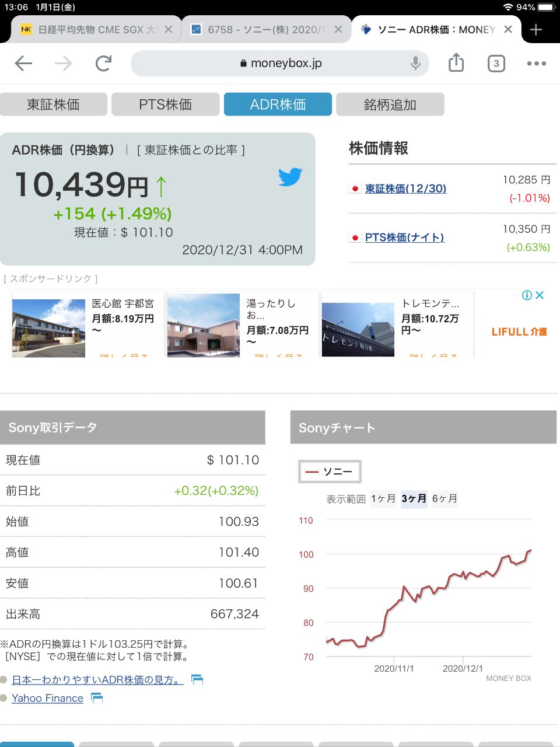Open tab switcher showing 3 tabs
560x747 pixels.
496,63
